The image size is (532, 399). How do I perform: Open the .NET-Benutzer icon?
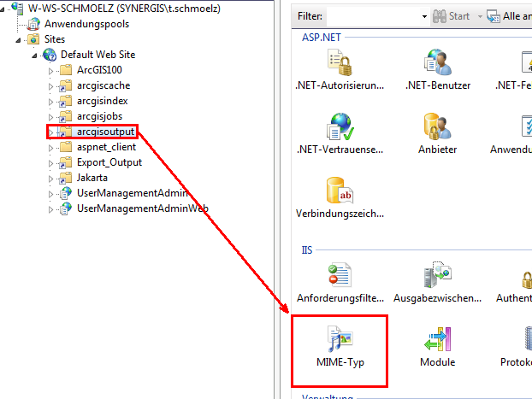[437, 62]
